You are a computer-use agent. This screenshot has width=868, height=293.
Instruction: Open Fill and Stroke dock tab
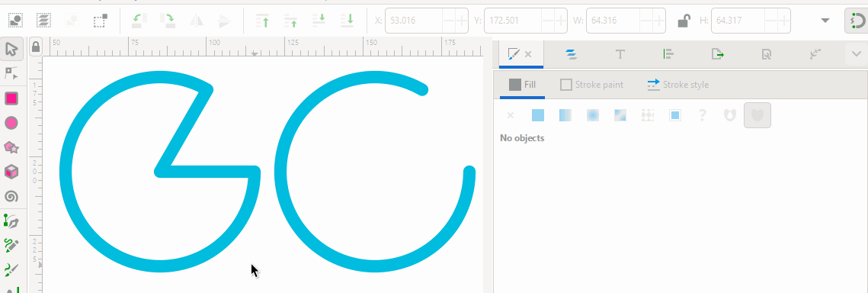tap(514, 54)
